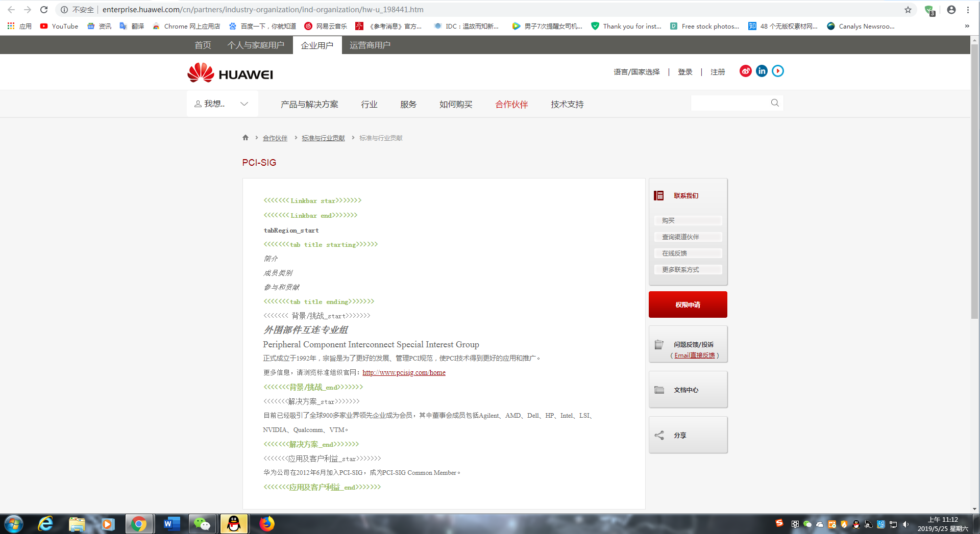This screenshot has width=980, height=534.
Task: Open the Chrome three-dot menu
Action: point(968,10)
